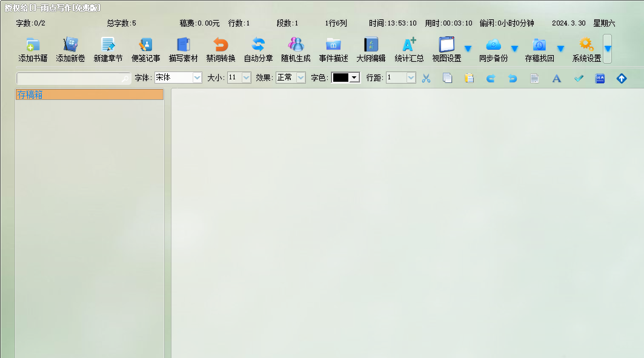Click the 稿费:0.00元 fee display
Screen dimensions: 644x358
tap(199, 24)
